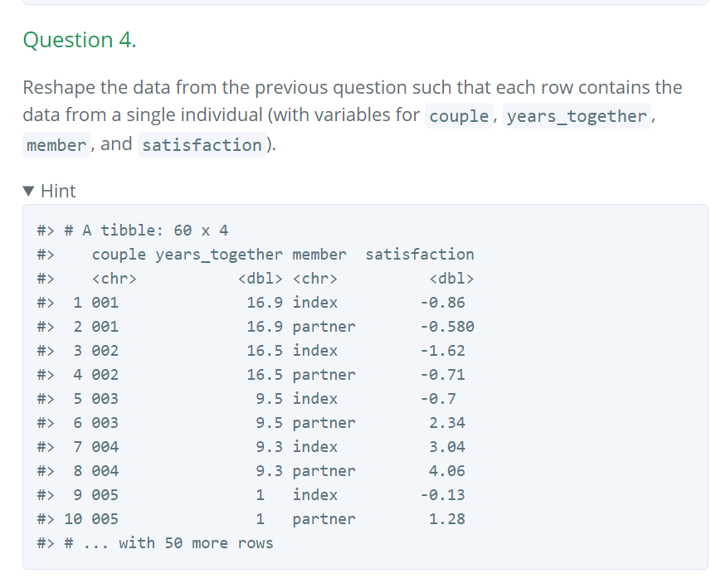Click the satisfaction value 4.06
The height and width of the screenshot is (588, 716).
pyautogui.click(x=447, y=471)
